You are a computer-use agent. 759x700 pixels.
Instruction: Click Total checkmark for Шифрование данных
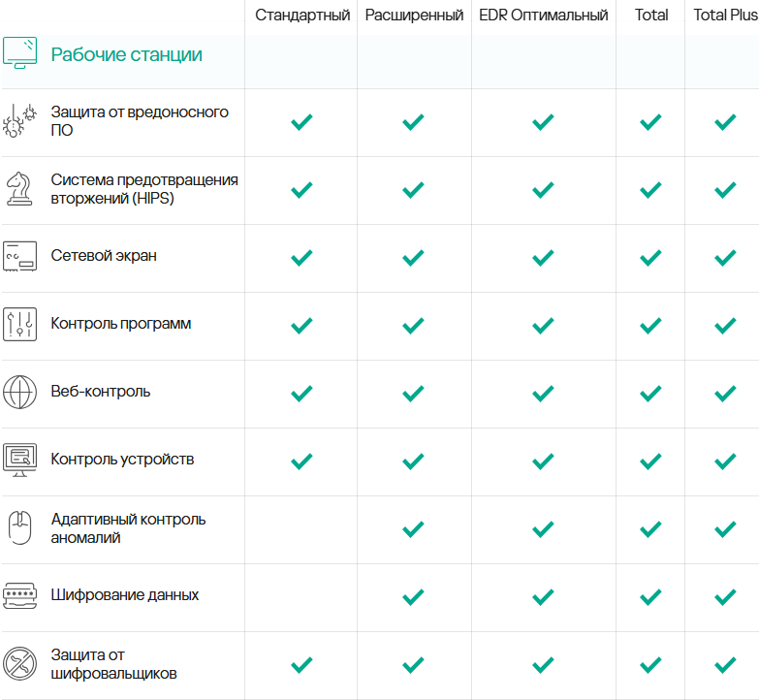[650, 596]
